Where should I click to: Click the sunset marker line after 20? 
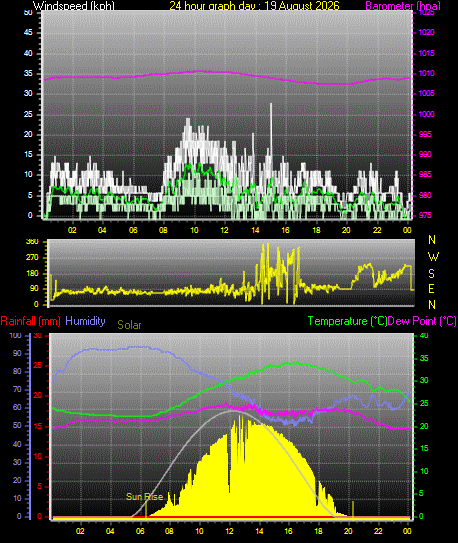(x=353, y=510)
